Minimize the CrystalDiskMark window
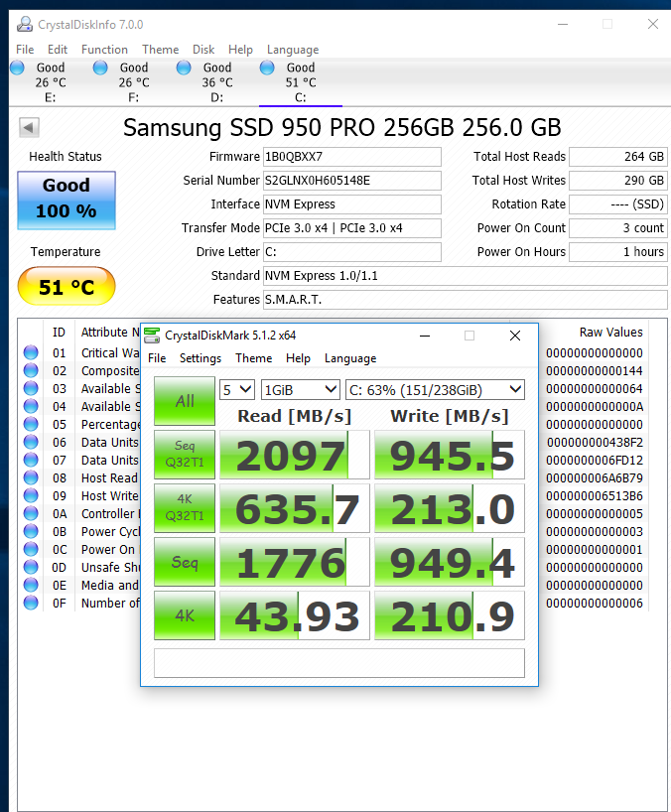The height and width of the screenshot is (812, 671). tap(425, 336)
